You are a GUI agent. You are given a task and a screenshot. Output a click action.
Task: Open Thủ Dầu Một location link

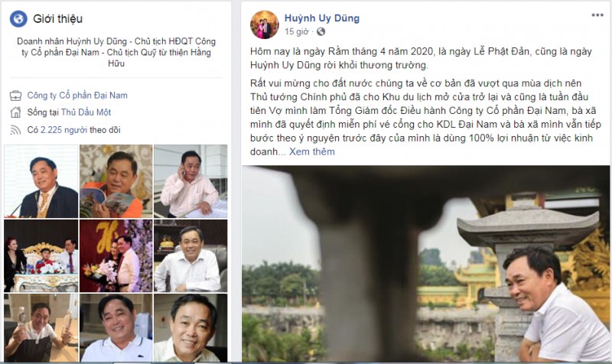point(86,112)
